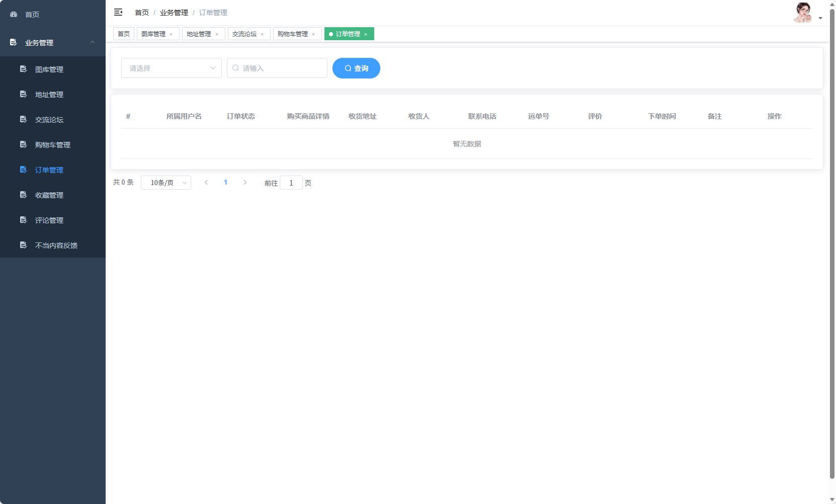Open the 请选择 filter dropdown
Image resolution: width=836 pixels, height=504 pixels.
click(x=171, y=68)
